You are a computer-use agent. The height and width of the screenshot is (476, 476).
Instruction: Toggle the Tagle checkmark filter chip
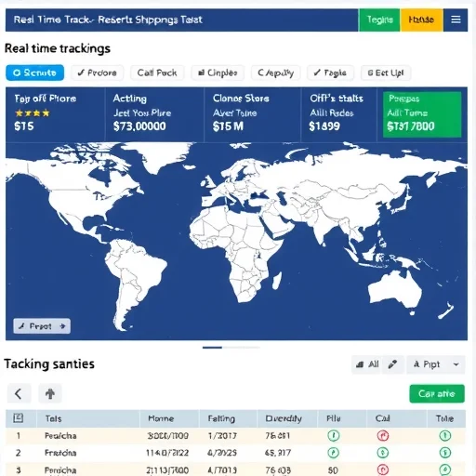tap(330, 73)
